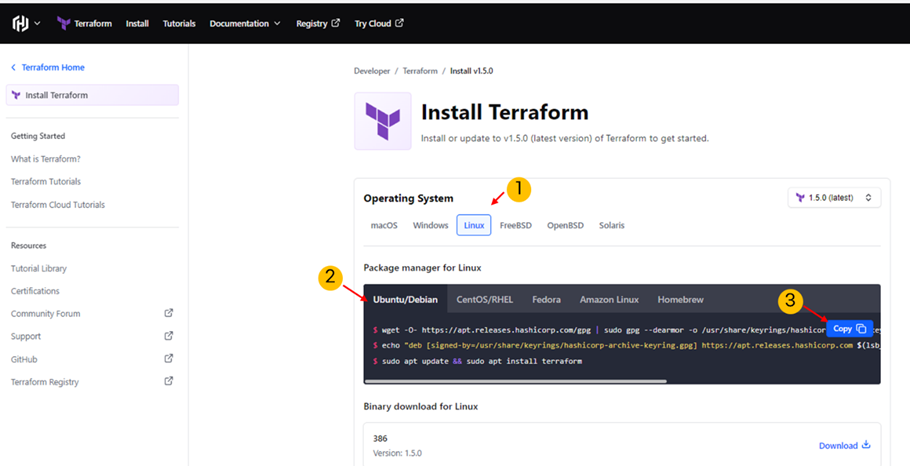Select the Amazon Linux package tab
Viewport: 910px width, 466px height.
609,299
